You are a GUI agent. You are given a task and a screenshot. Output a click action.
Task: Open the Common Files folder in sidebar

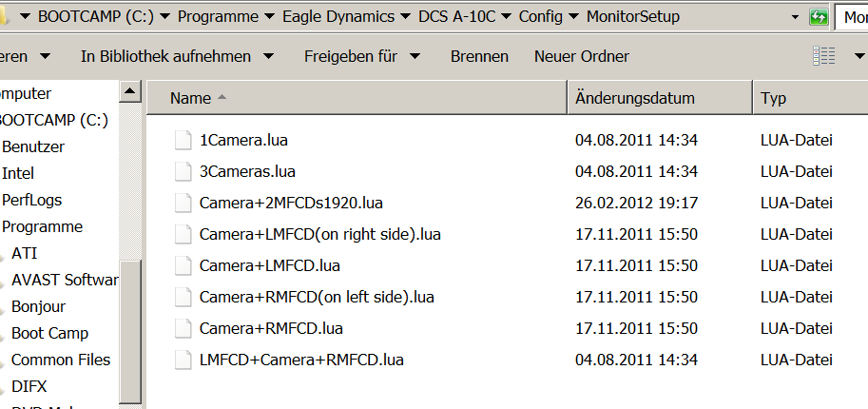coord(61,360)
